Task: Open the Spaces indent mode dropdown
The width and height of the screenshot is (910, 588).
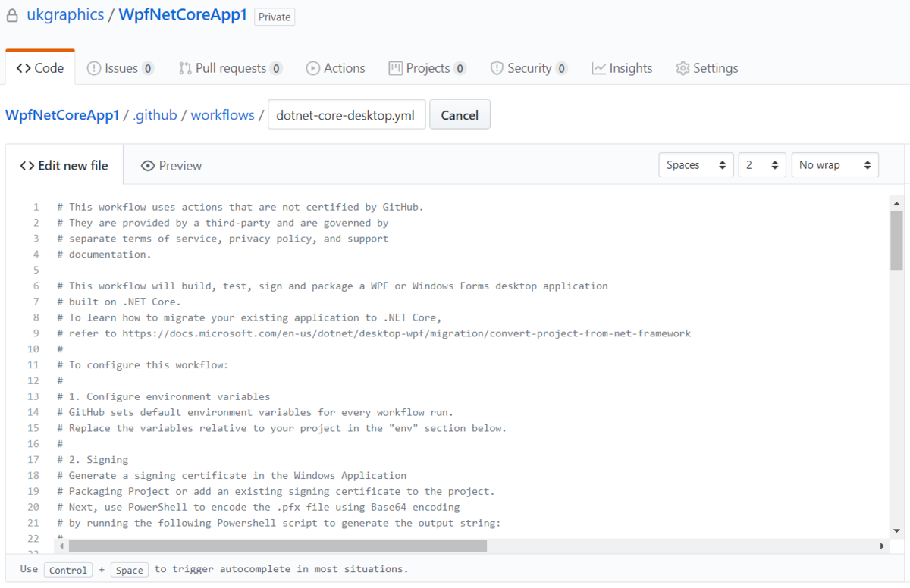Action: click(696, 165)
